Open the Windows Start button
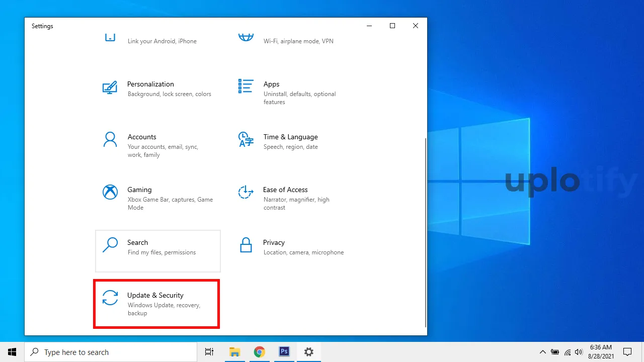The image size is (644, 362). point(12,352)
